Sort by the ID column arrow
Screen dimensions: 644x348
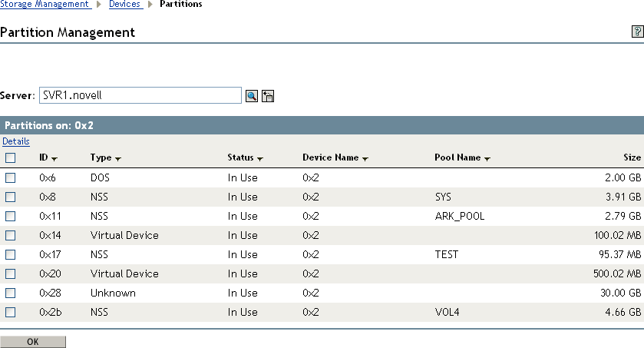coord(54,158)
